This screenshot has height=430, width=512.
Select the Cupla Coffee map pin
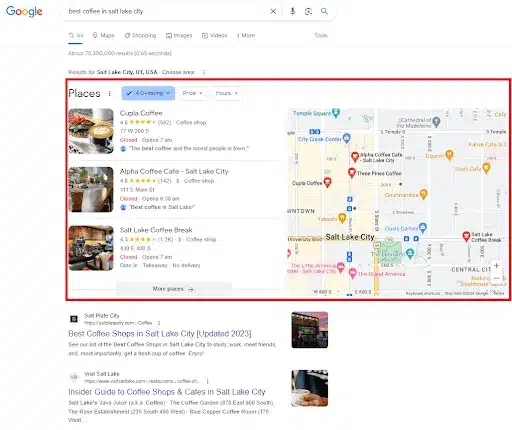[x=327, y=182]
